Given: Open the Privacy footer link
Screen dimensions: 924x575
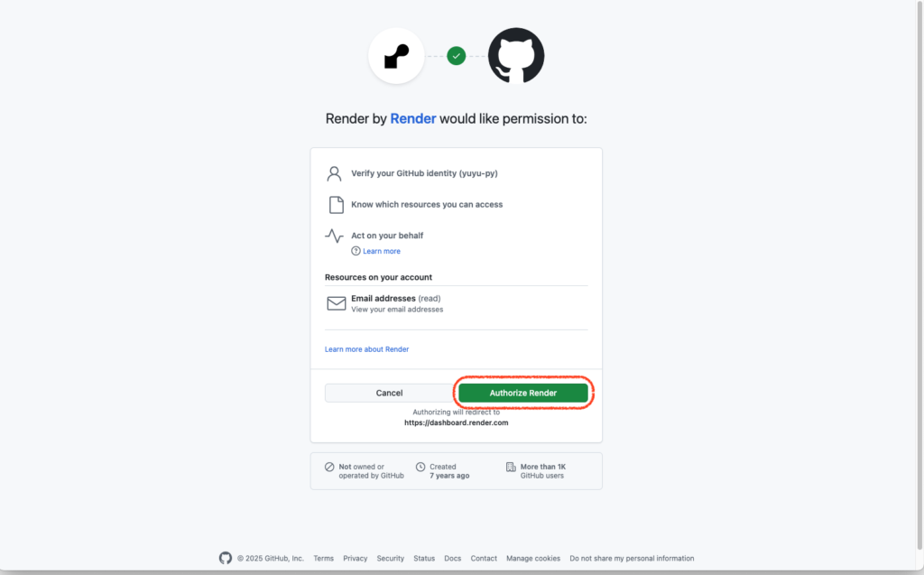Looking at the screenshot, I should click(356, 559).
